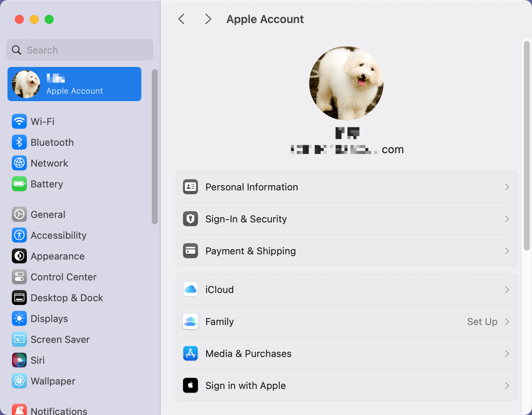Screen dimensions: 532x415
Task: Click the magnifying glass search icon
Action: [x=16, y=50]
